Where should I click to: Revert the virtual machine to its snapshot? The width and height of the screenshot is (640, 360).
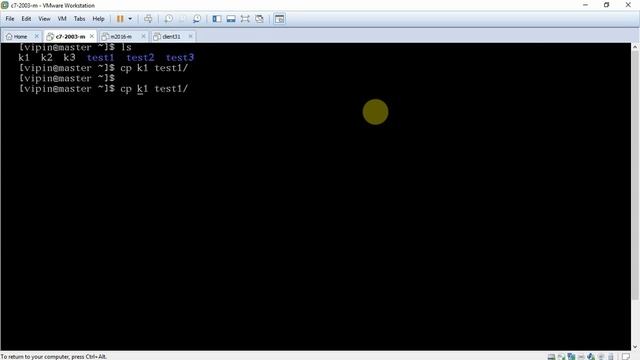(x=182, y=19)
